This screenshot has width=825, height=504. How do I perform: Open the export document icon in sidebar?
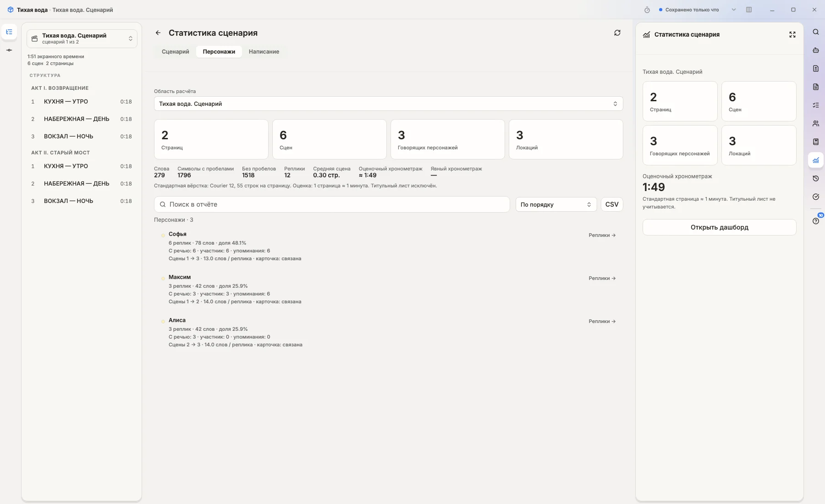816,69
